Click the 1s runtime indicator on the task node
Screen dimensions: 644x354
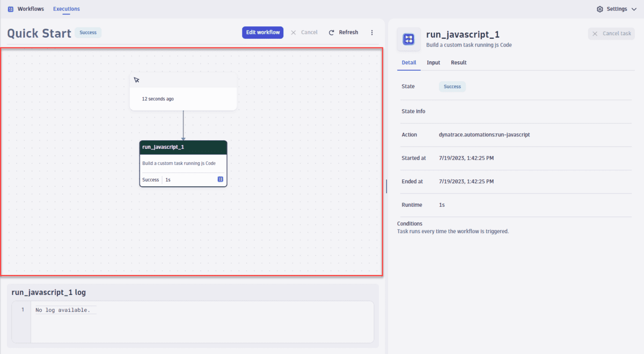(167, 179)
